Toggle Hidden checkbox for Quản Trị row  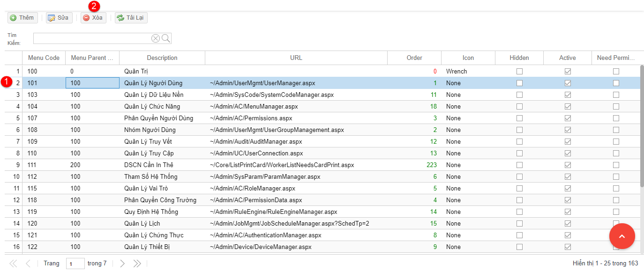519,72
